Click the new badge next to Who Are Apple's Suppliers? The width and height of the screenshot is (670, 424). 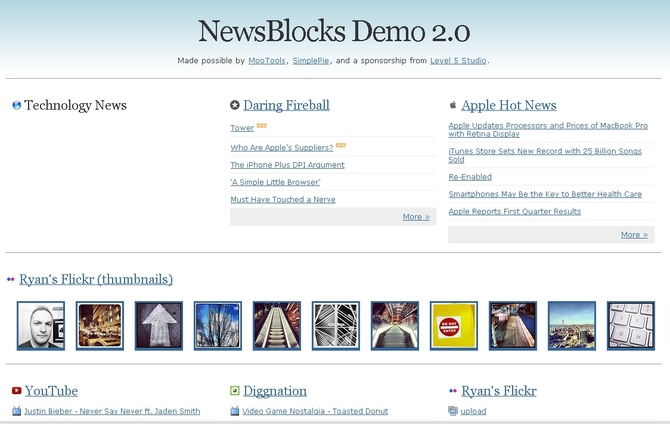point(341,145)
